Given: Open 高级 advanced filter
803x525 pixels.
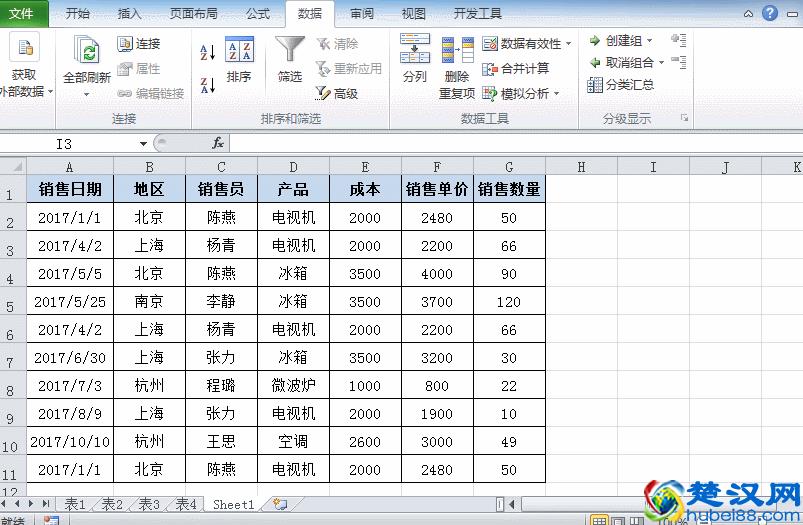Looking at the screenshot, I should 337,93.
